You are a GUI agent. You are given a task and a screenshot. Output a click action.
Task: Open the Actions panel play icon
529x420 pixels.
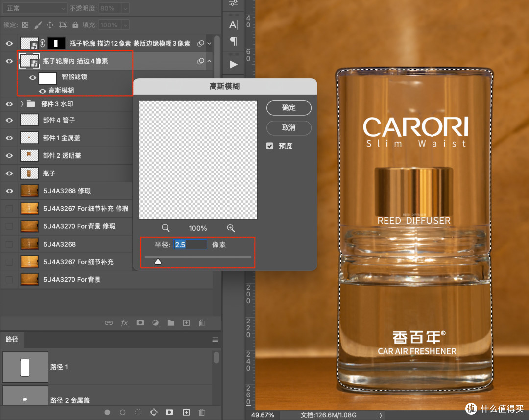coord(234,64)
